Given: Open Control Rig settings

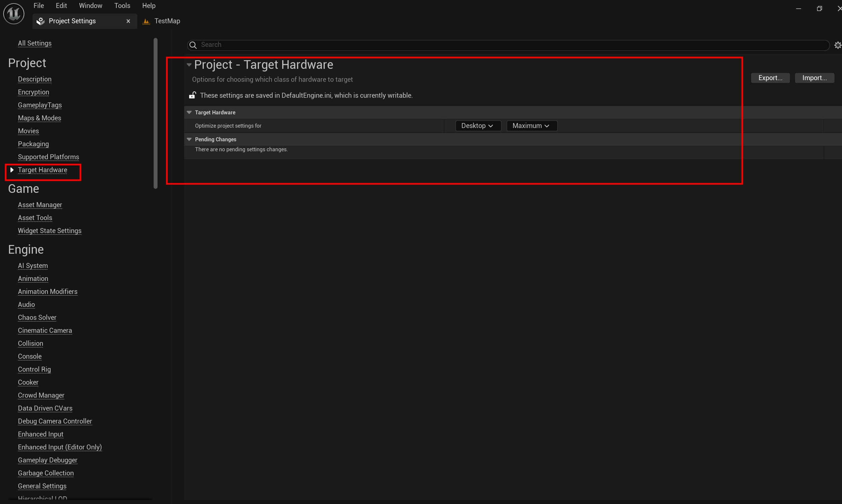Looking at the screenshot, I should (x=34, y=369).
